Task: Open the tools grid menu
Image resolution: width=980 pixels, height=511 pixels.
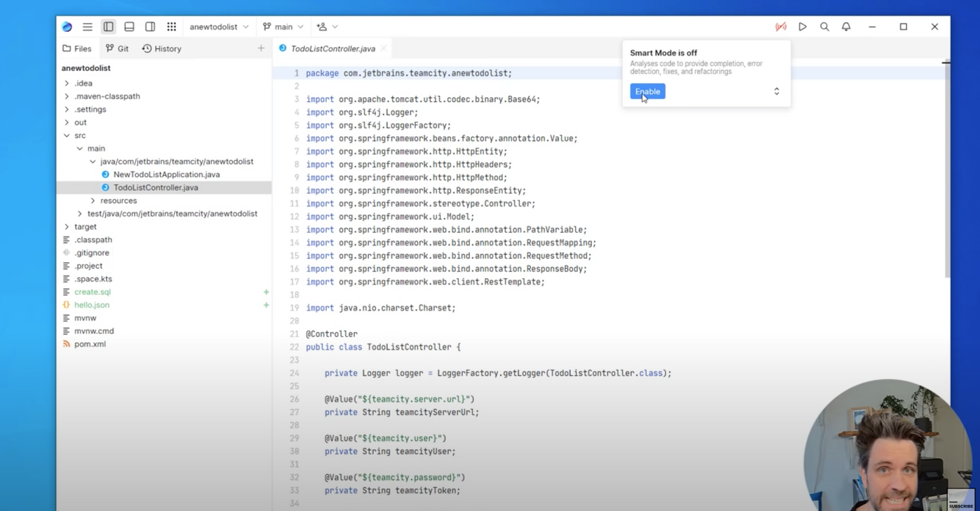Action: tap(171, 26)
